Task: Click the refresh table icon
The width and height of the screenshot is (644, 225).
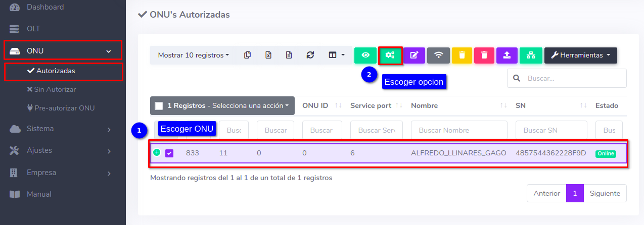Action: pyautogui.click(x=310, y=55)
